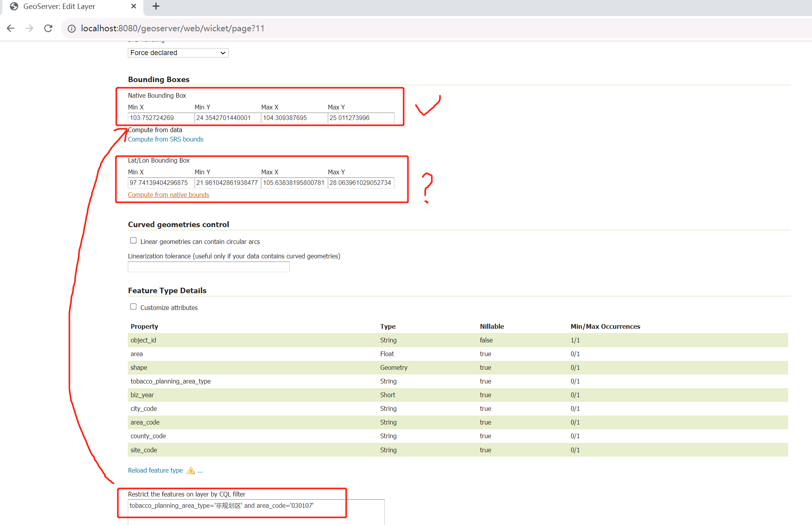Image resolution: width=812 pixels, height=525 pixels.
Task: Click the browser back arrow
Action: point(11,28)
